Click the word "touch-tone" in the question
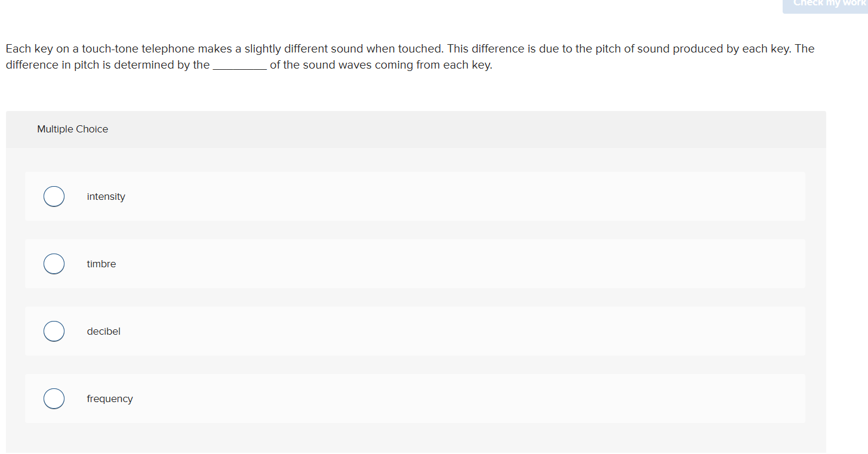 110,49
